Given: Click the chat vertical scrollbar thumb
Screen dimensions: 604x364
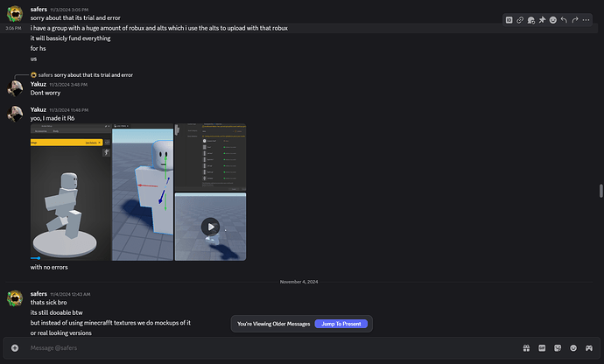Looking at the screenshot, I should [x=600, y=191].
